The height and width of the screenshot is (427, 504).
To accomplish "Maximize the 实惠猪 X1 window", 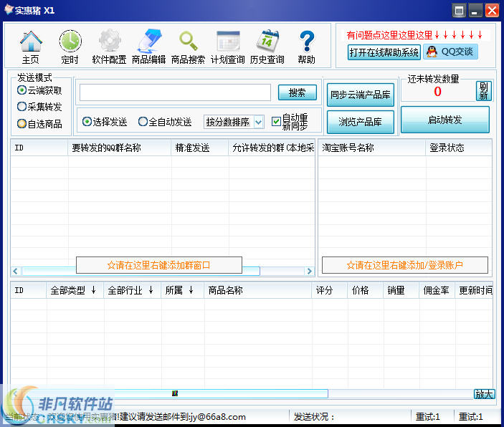I will click(x=459, y=11).
